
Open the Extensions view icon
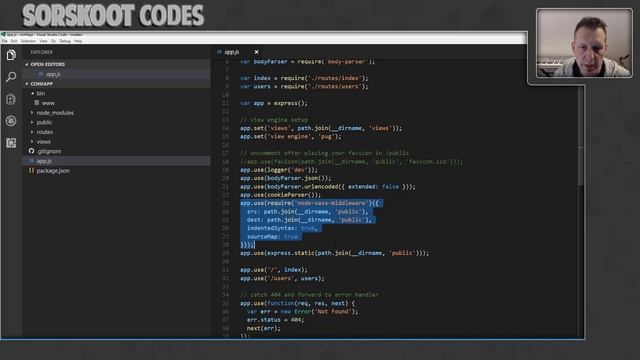pyautogui.click(x=11, y=143)
